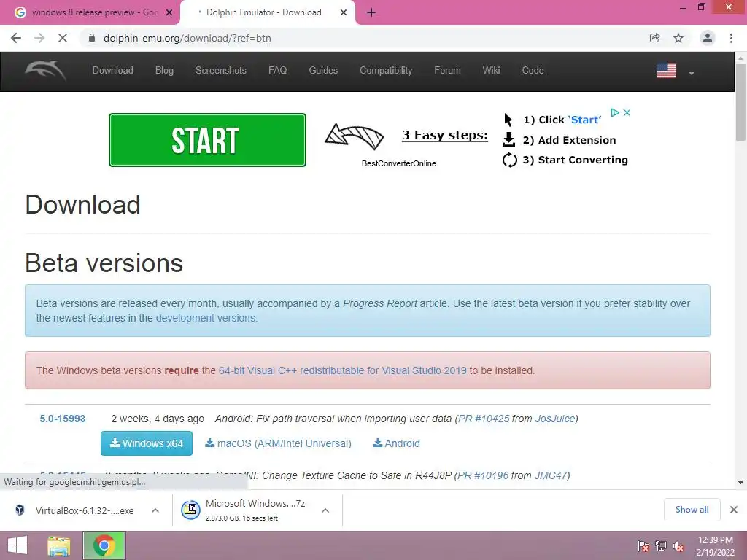Switch to the windows 8 release preview tab
Viewport: 747px width, 560px height.
pyautogui.click(x=88, y=13)
